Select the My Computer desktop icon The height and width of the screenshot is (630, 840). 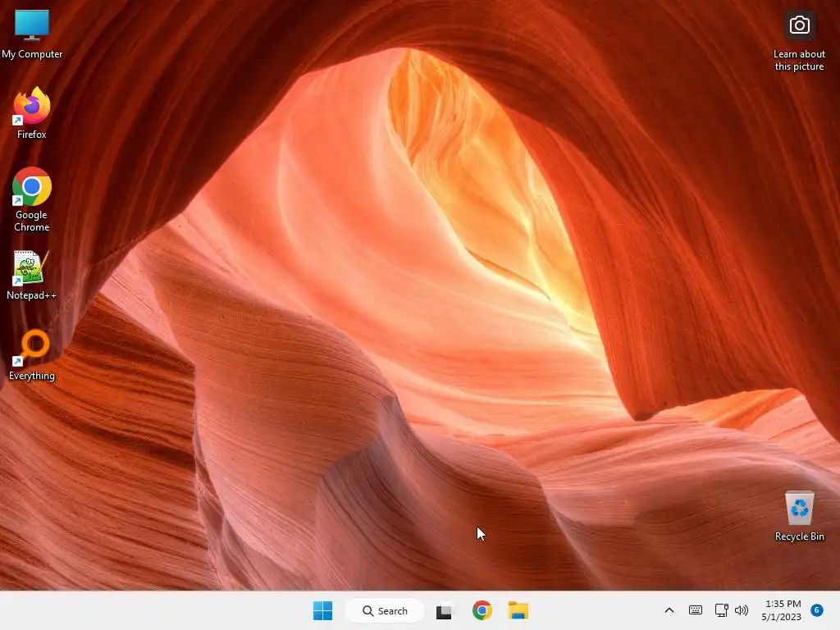[32, 33]
